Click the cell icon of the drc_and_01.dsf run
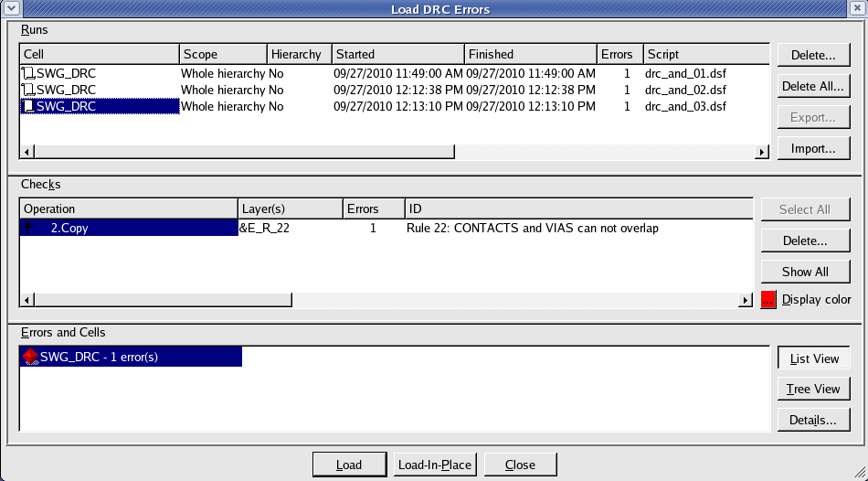This screenshot has height=481, width=868. [x=28, y=73]
